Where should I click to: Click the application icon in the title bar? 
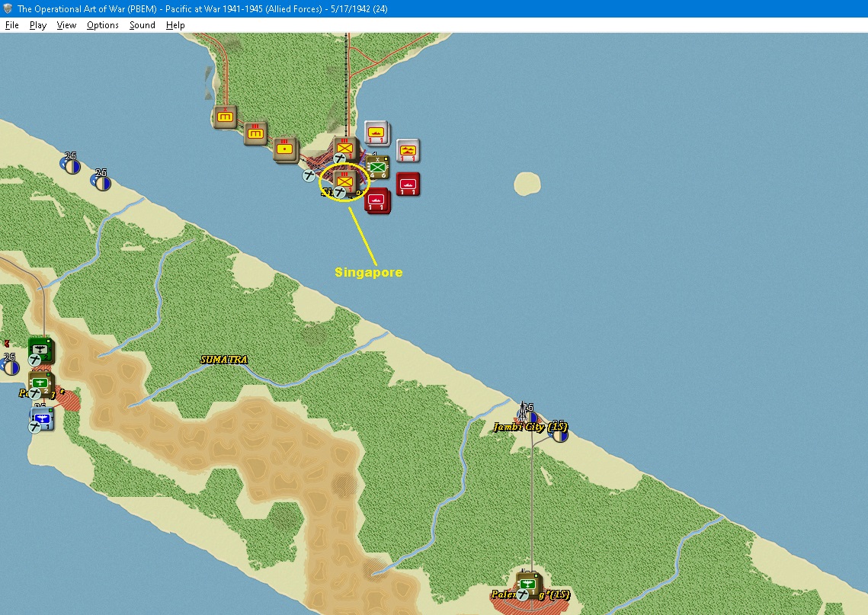click(x=8, y=8)
